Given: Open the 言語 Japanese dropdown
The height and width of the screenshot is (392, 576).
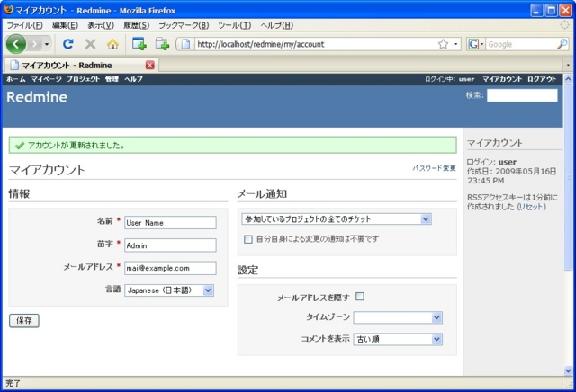Looking at the screenshot, I should coord(169,290).
